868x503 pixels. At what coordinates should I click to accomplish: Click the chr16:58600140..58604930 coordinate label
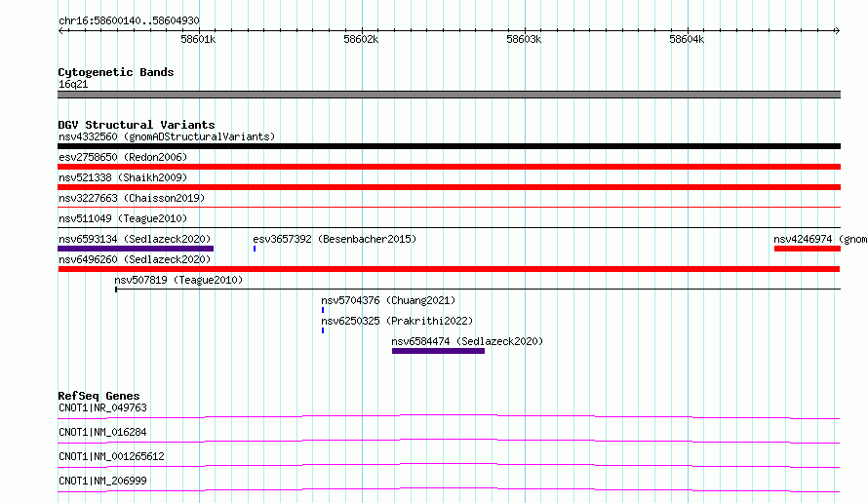click(129, 20)
